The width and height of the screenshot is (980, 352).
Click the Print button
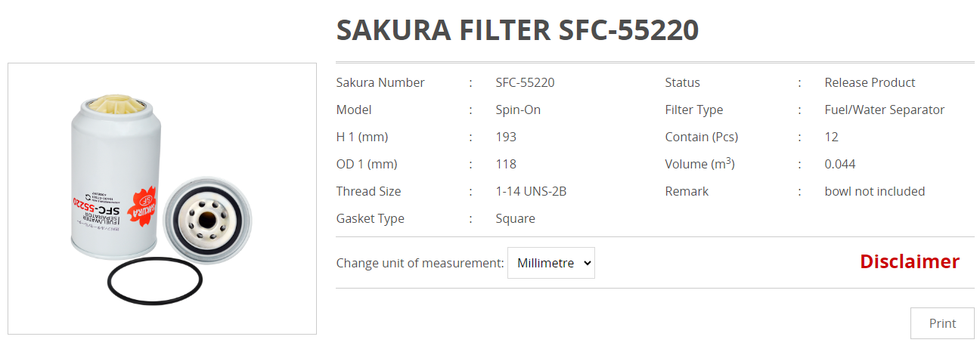coord(942,323)
